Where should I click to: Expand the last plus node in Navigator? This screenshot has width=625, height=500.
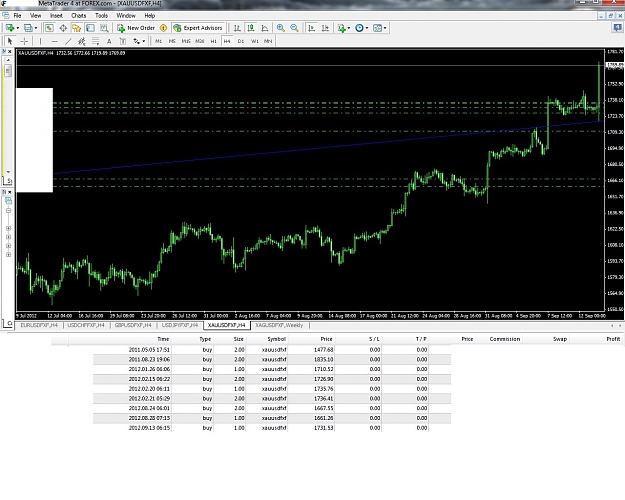click(x=8, y=254)
